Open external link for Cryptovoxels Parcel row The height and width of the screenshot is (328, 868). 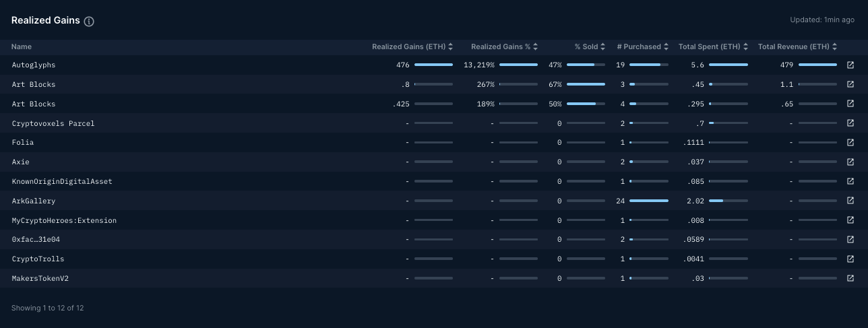(850, 123)
